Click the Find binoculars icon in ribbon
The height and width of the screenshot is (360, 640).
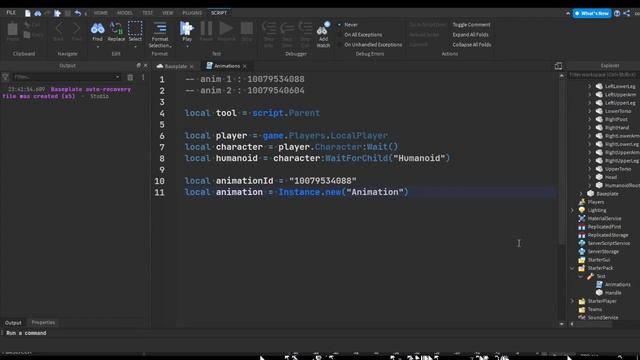coord(97,29)
